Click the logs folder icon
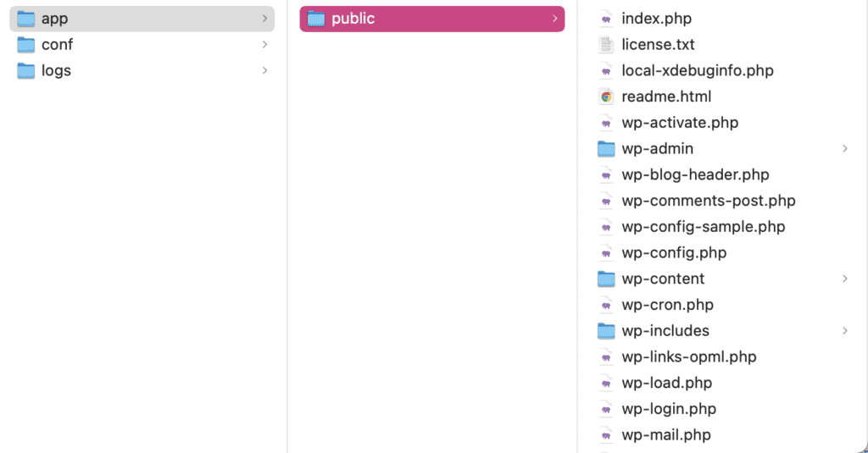Image resolution: width=868 pixels, height=453 pixels. (x=25, y=71)
